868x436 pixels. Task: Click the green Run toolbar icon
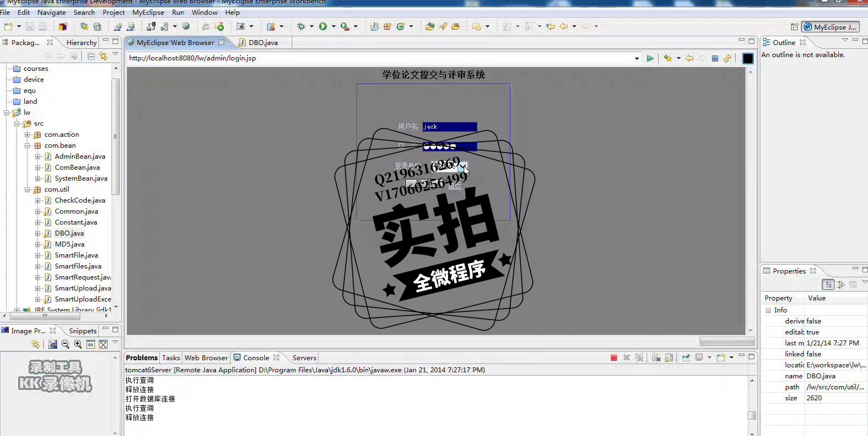pyautogui.click(x=323, y=26)
